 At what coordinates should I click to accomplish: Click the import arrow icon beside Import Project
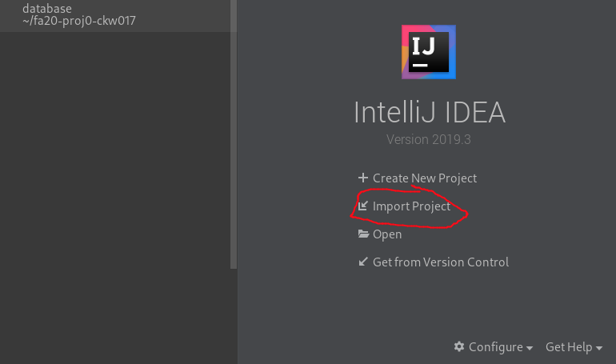(x=363, y=206)
